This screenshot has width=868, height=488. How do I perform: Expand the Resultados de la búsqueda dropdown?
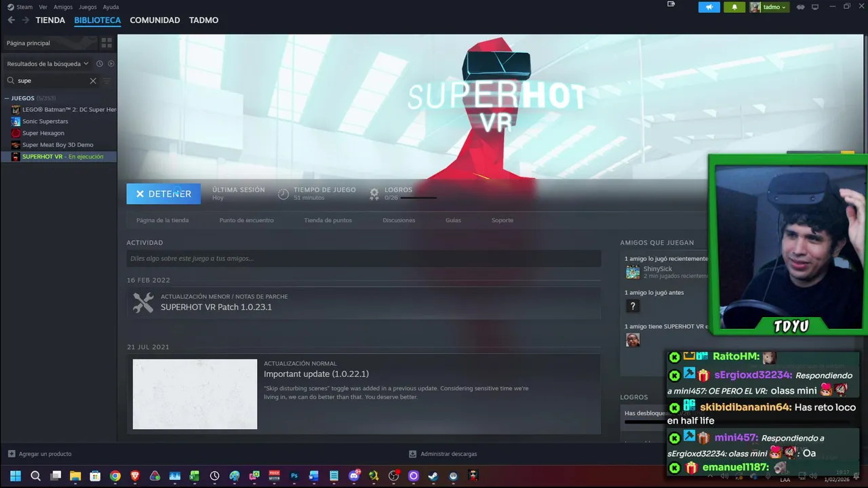tap(48, 64)
